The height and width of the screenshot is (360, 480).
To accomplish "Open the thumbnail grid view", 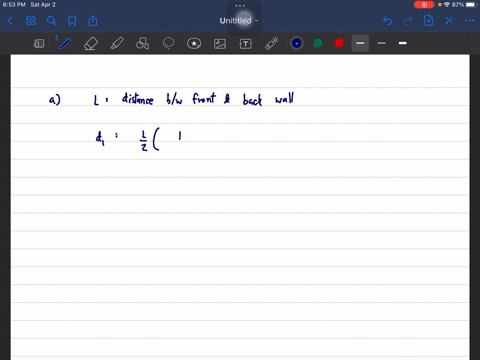I will pyautogui.click(x=31, y=21).
